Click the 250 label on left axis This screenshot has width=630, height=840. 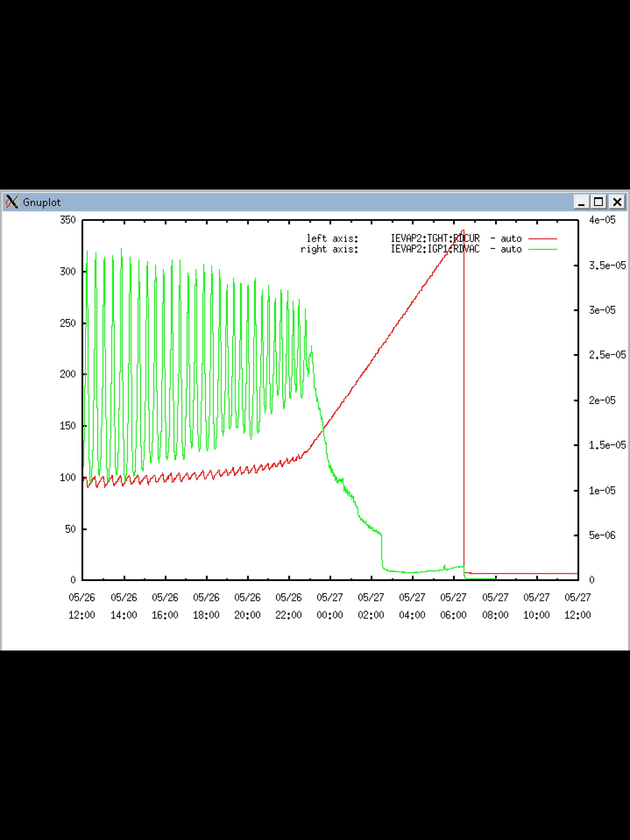coord(68,323)
